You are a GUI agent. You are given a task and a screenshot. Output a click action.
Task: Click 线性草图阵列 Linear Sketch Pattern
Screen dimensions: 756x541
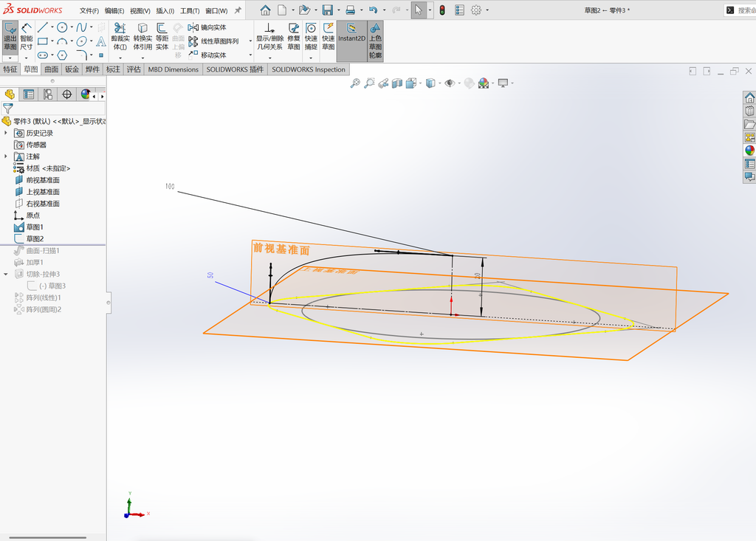pyautogui.click(x=213, y=41)
